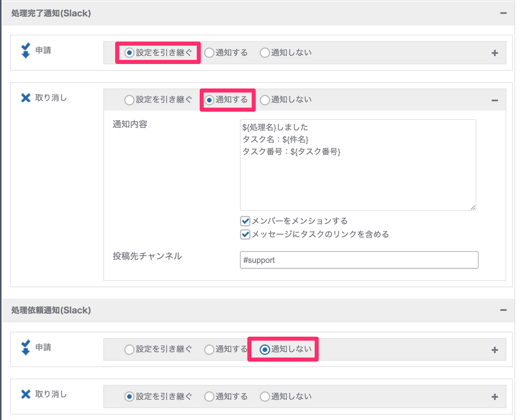Select 通知する for 処理完了通知 申請
The height and width of the screenshot is (420, 520).
point(209,53)
